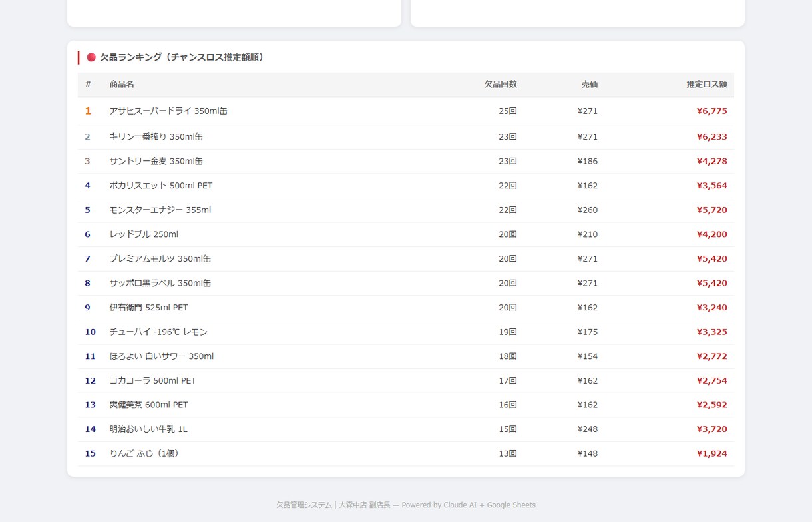Click the 13回 stockout count
The image size is (812, 522).
508,454
